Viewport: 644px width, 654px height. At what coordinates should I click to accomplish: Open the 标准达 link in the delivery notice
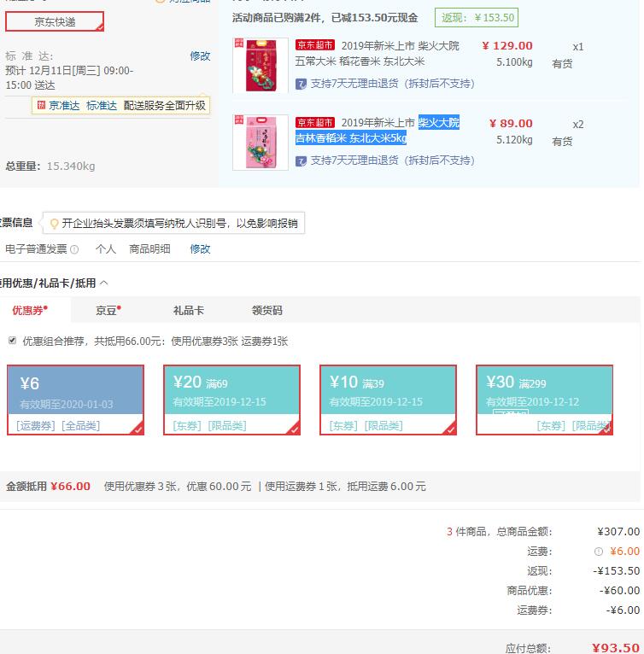102,106
